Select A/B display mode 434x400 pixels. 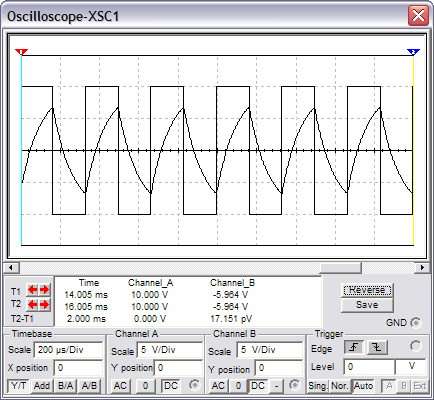coord(89,386)
